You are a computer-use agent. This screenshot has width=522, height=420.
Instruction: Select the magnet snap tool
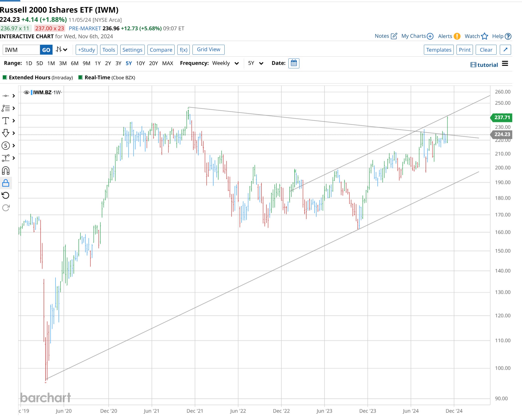point(5,171)
